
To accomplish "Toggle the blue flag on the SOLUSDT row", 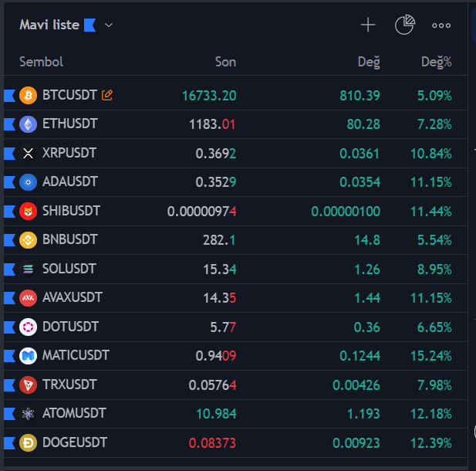I will click(x=9, y=269).
